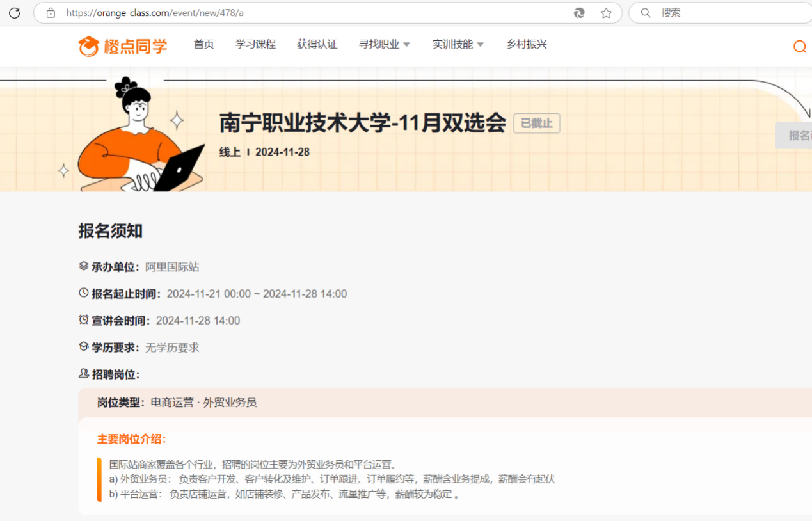Viewport: 812px width, 521px height.
Task: Open 乡村振兴 navigation item
Action: [527, 44]
